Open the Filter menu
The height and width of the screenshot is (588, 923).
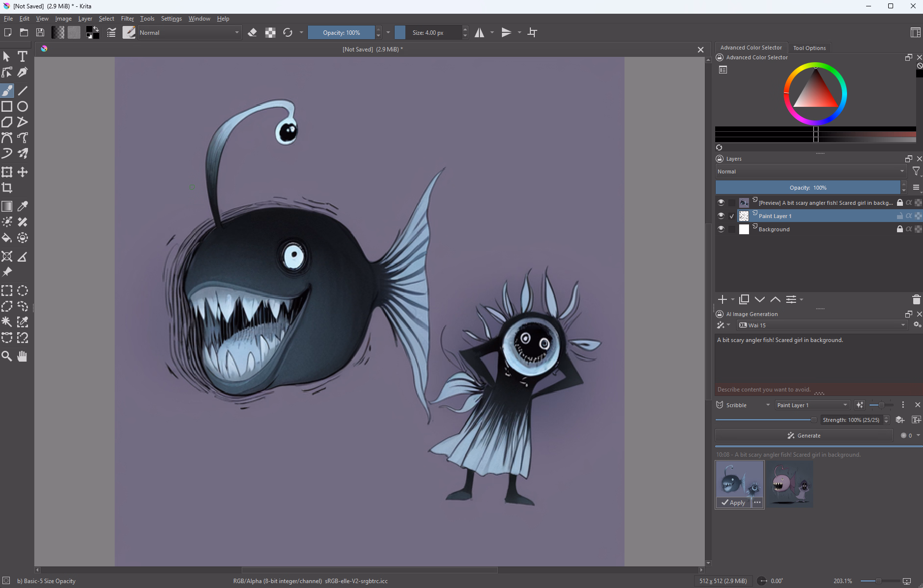pyautogui.click(x=127, y=19)
